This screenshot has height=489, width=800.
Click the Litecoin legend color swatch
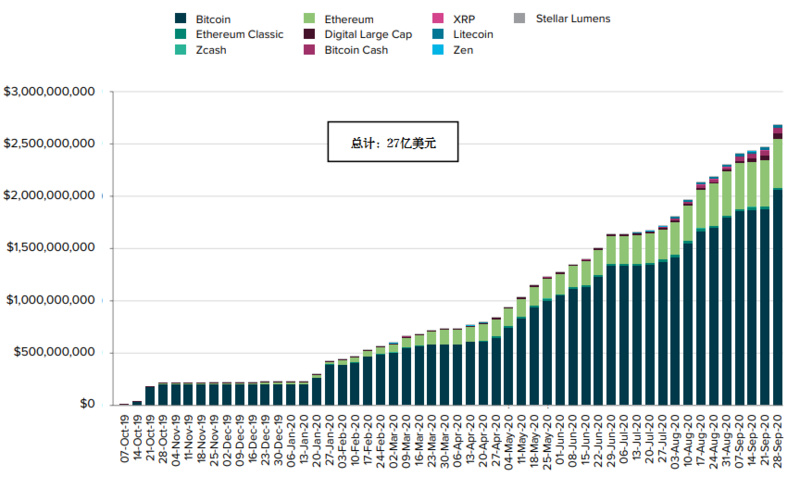point(438,34)
